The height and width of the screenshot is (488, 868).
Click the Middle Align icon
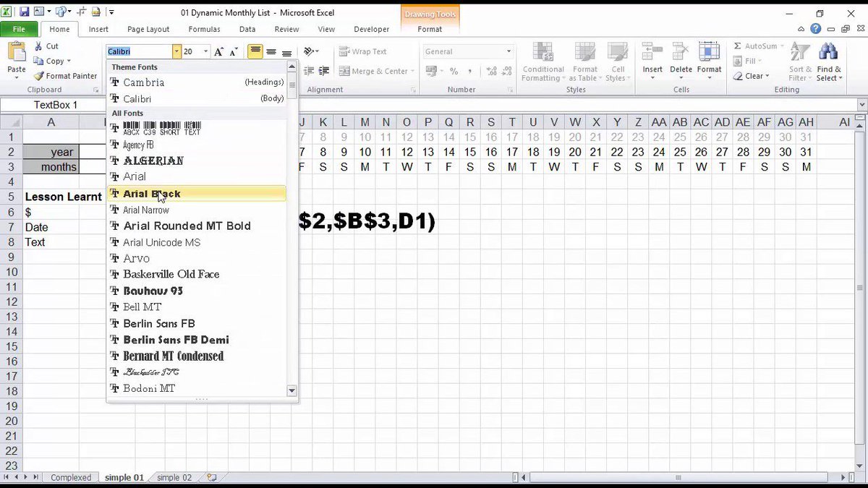[271, 52]
